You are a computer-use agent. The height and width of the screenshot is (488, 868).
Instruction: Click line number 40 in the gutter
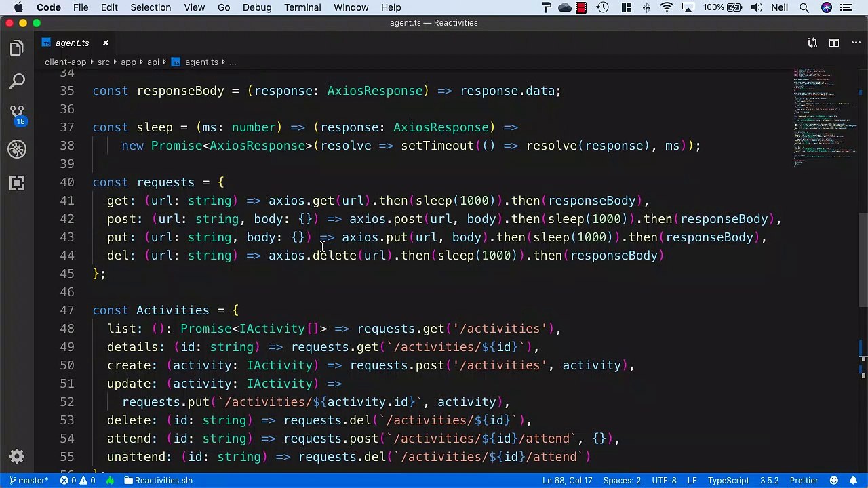coord(66,182)
